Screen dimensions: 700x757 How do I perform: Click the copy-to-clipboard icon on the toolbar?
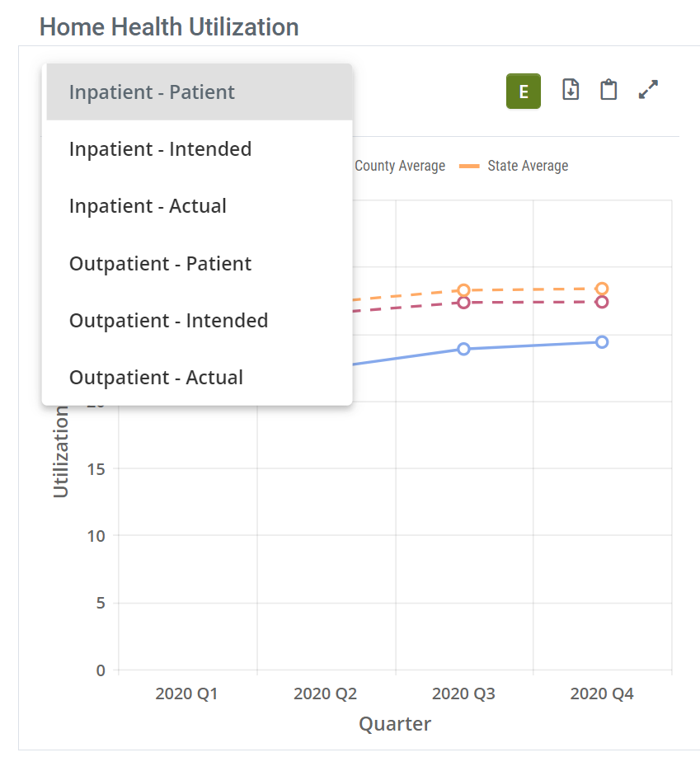pyautogui.click(x=608, y=90)
